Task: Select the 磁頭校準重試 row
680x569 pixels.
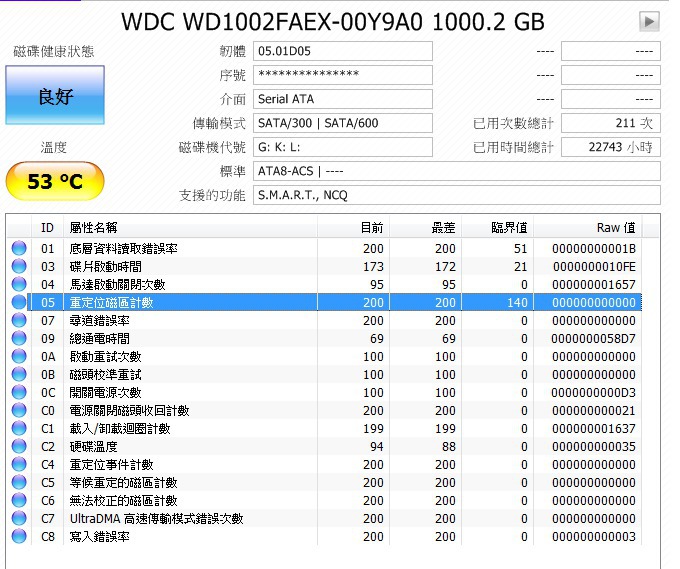Action: tap(324, 374)
